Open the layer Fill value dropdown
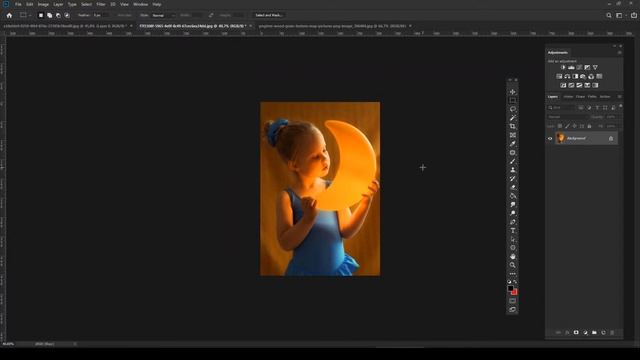 click(611, 126)
